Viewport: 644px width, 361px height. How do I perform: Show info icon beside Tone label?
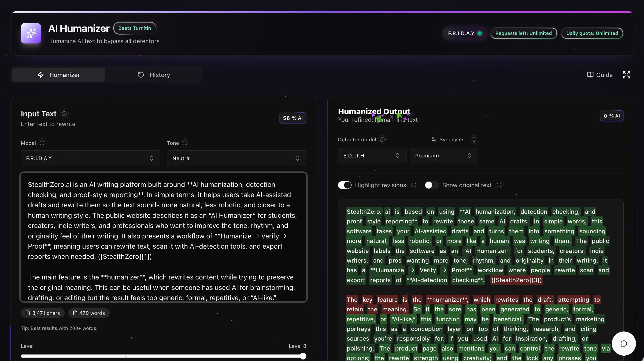pyautogui.click(x=185, y=143)
